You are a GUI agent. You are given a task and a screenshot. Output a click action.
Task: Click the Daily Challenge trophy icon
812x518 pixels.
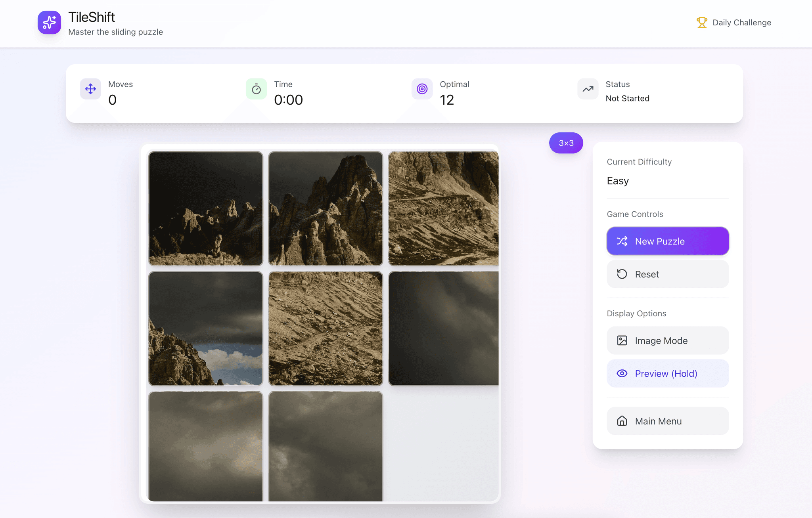[701, 23]
